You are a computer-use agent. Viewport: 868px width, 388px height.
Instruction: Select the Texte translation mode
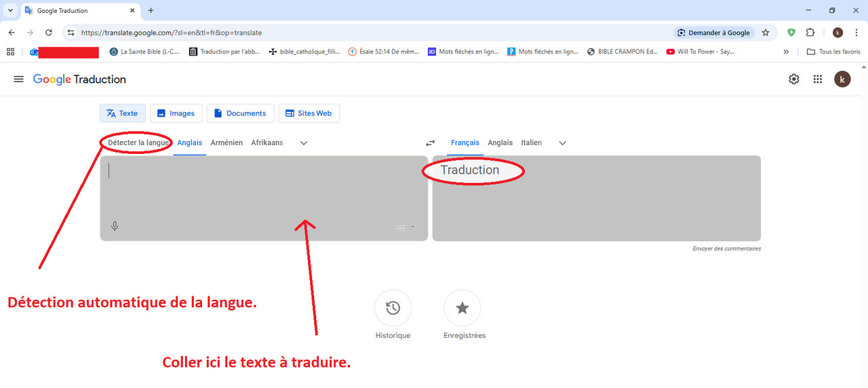(122, 113)
